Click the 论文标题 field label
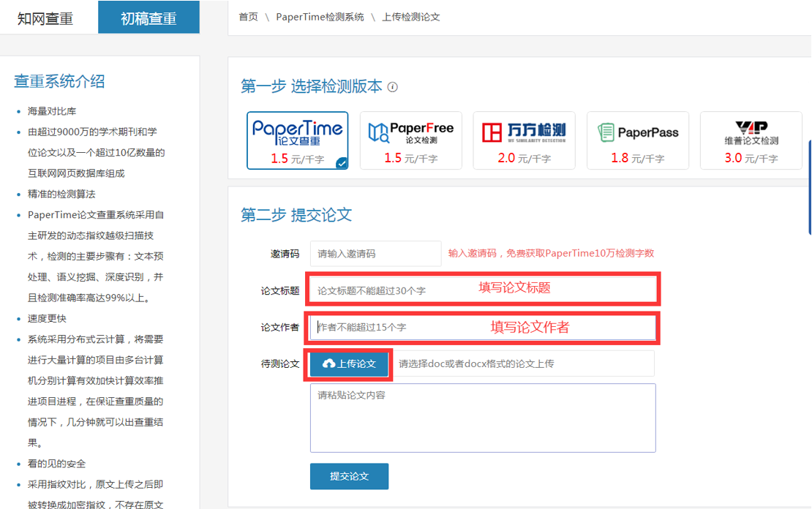Image resolution: width=812 pixels, height=509 pixels. click(280, 291)
